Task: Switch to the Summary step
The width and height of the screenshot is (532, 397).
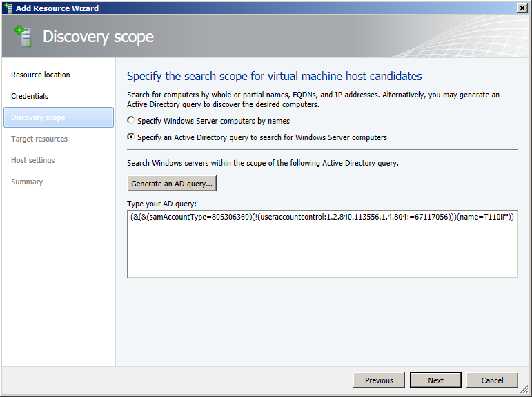Action: pos(27,182)
